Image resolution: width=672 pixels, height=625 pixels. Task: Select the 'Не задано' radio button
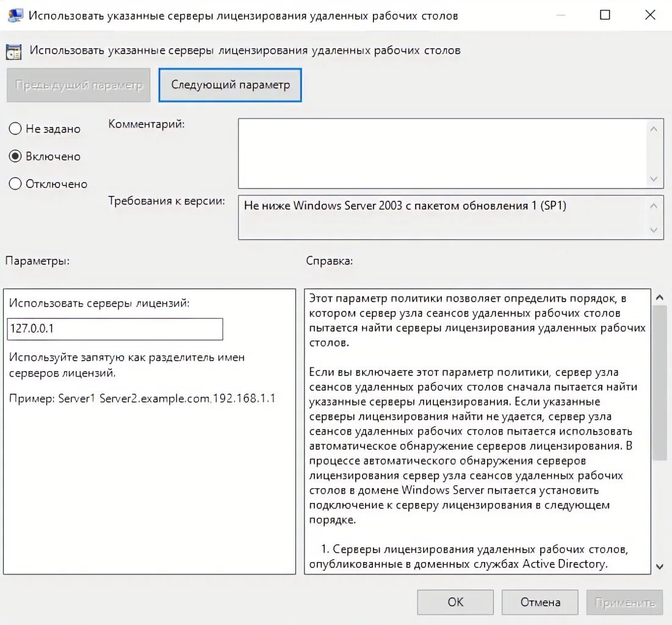(15, 129)
